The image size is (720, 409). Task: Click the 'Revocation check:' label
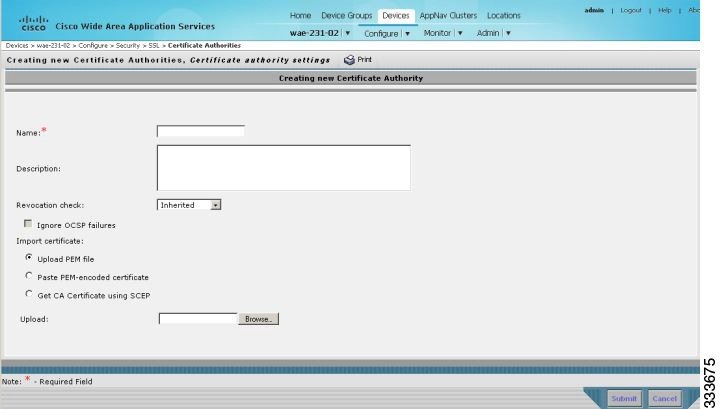pos(50,205)
